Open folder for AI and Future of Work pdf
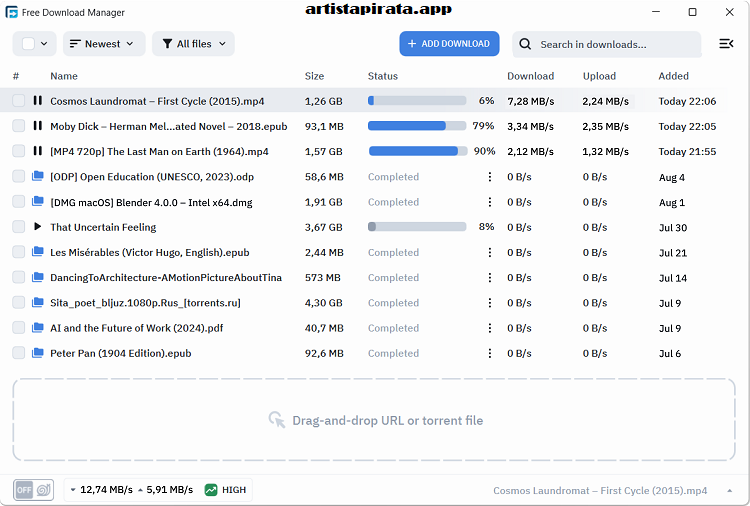 (38, 328)
